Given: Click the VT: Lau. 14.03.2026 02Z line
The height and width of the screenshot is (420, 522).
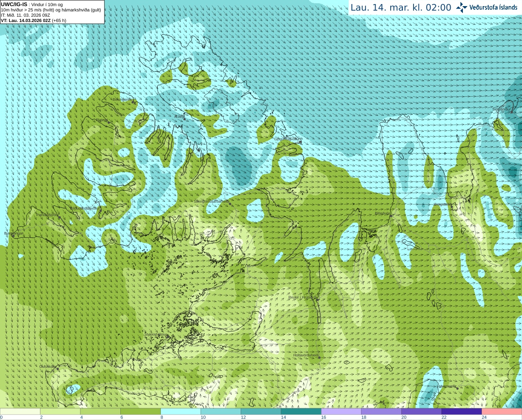Looking at the screenshot, I should (x=33, y=20).
